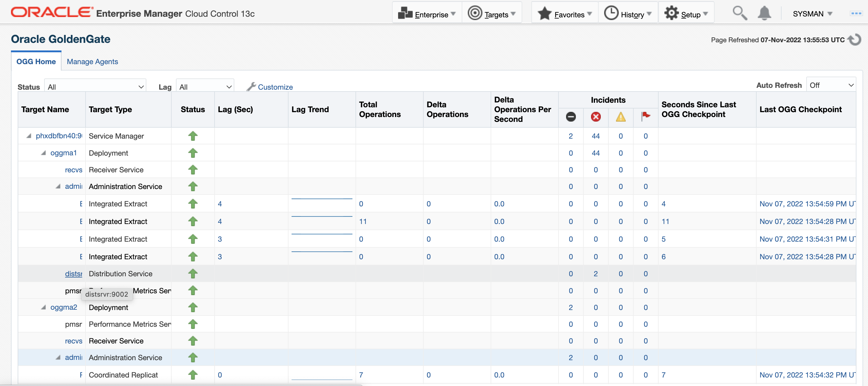Image resolution: width=868 pixels, height=386 pixels.
Task: Click the Customize wrench icon
Action: pos(251,87)
